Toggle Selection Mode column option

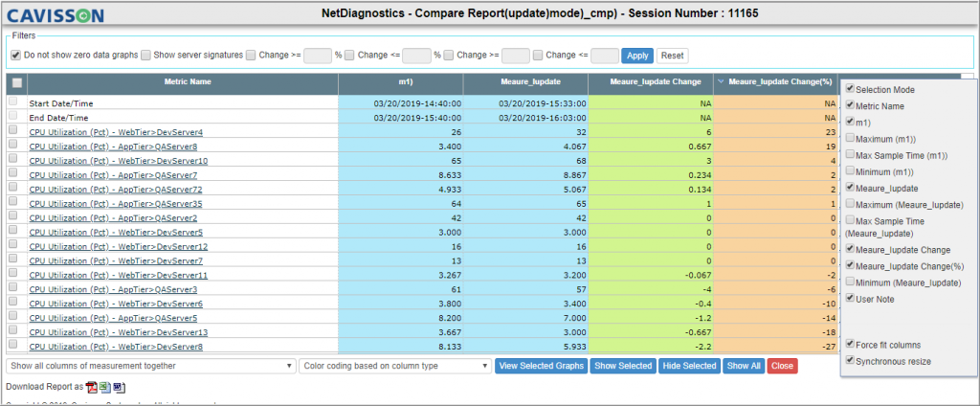tap(850, 89)
